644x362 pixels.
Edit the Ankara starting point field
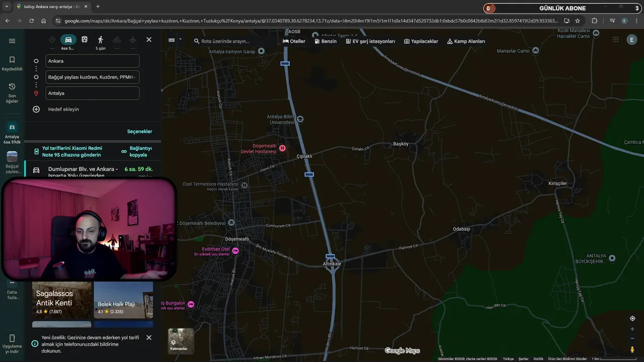[92, 61]
